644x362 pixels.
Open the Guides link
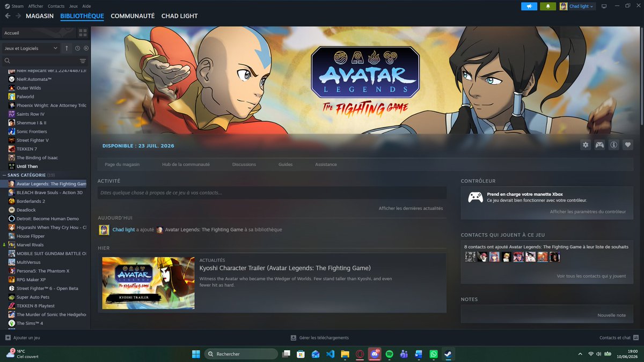286,164
